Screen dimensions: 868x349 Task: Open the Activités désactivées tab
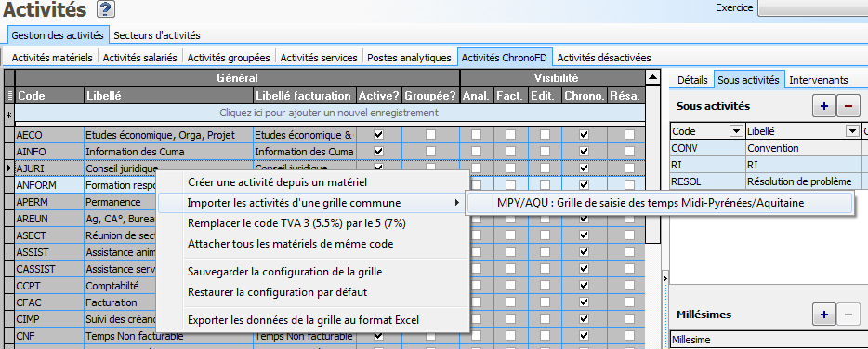(x=604, y=57)
